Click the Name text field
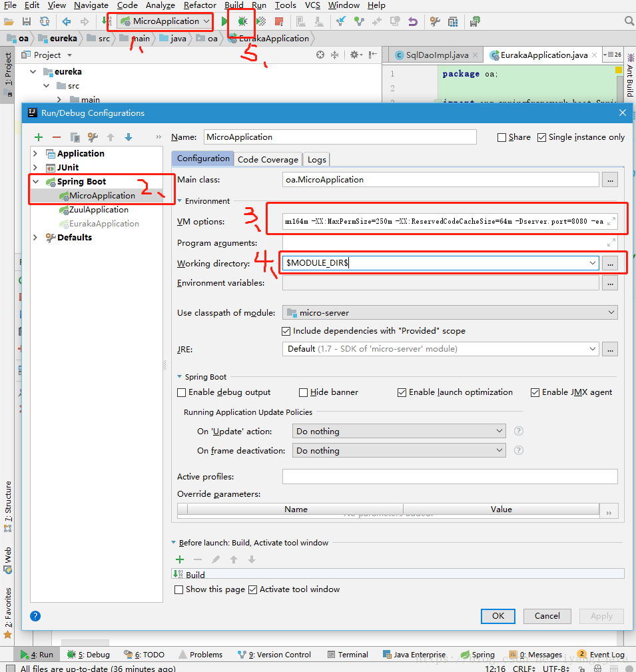Image resolution: width=636 pixels, height=672 pixels. point(340,137)
